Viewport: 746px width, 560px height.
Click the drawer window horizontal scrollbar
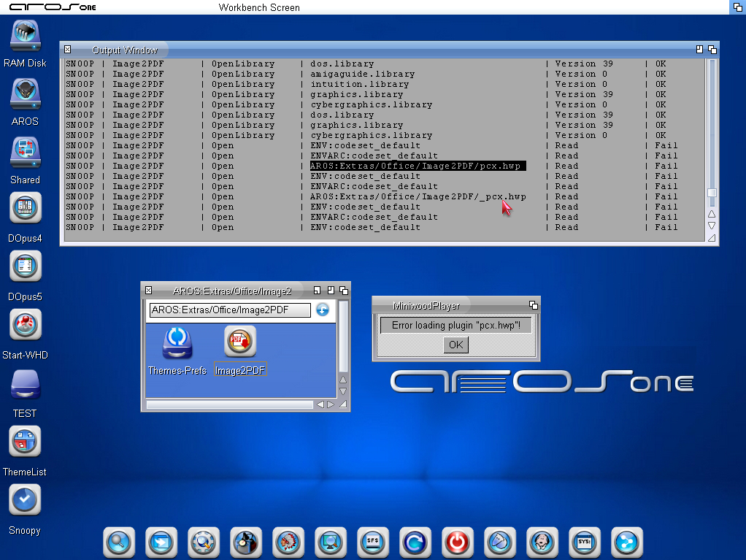(230, 404)
